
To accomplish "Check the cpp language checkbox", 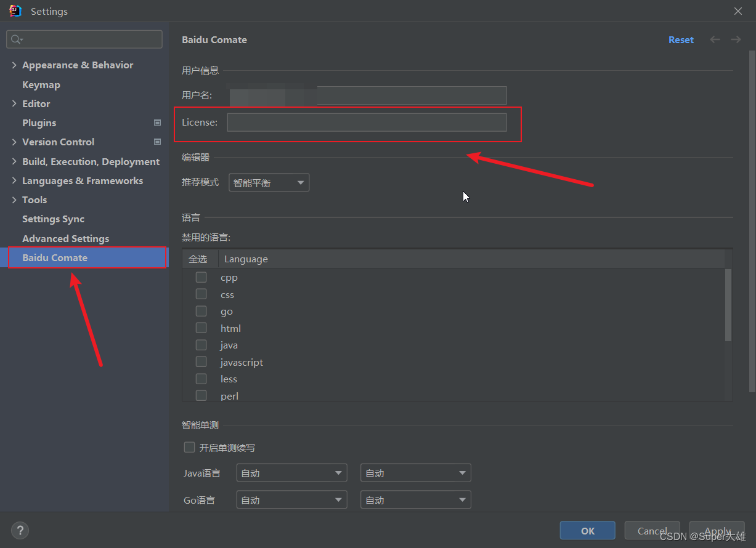I will tap(201, 277).
